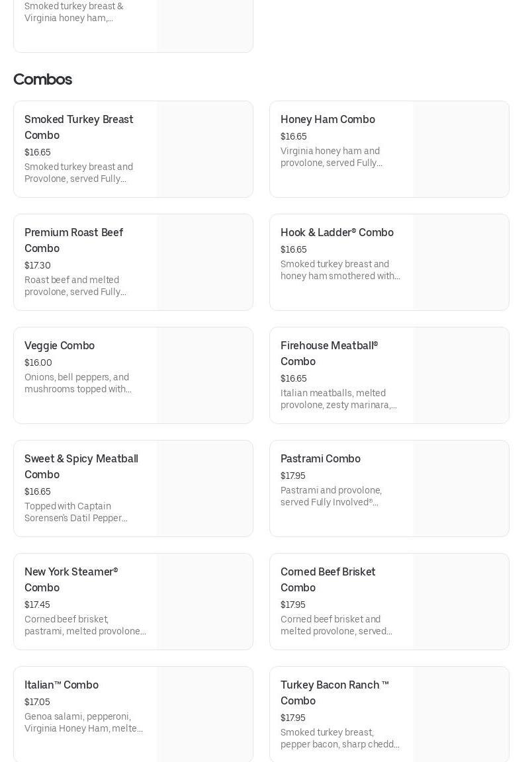Open Premium Roast Beef Combo item
Viewport: 532px width, 762px height.
[x=73, y=240]
